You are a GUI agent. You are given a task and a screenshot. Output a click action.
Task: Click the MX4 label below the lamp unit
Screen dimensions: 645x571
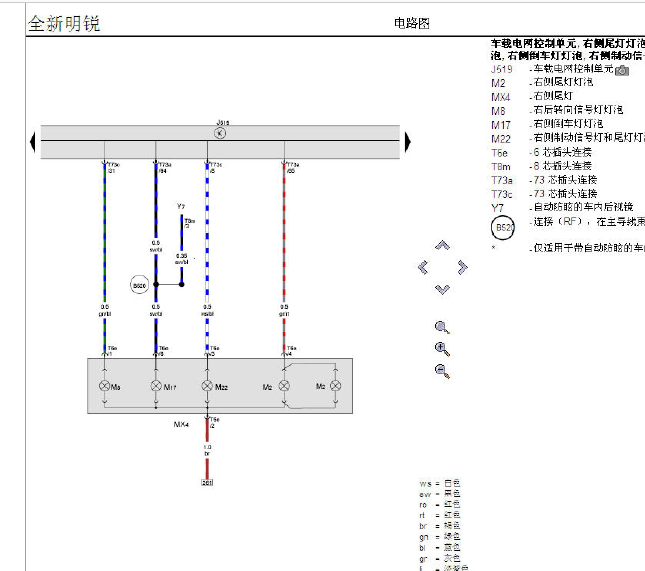tap(181, 424)
